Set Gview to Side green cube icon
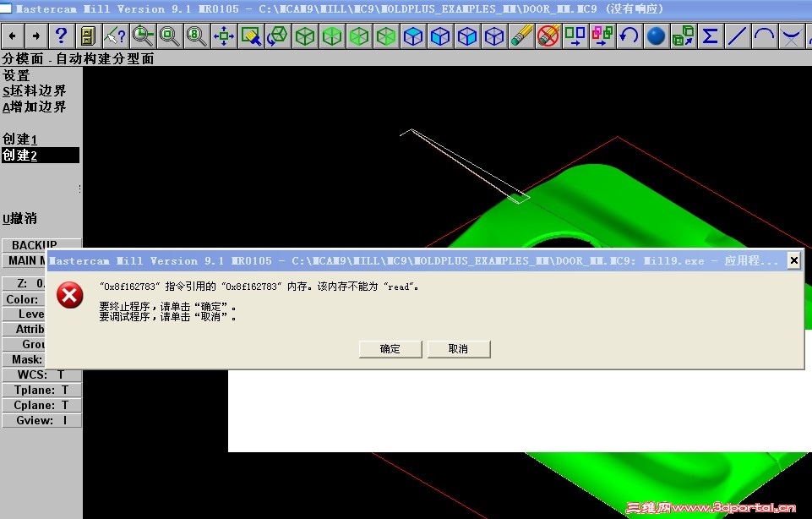This screenshot has height=519, width=812. (x=386, y=36)
